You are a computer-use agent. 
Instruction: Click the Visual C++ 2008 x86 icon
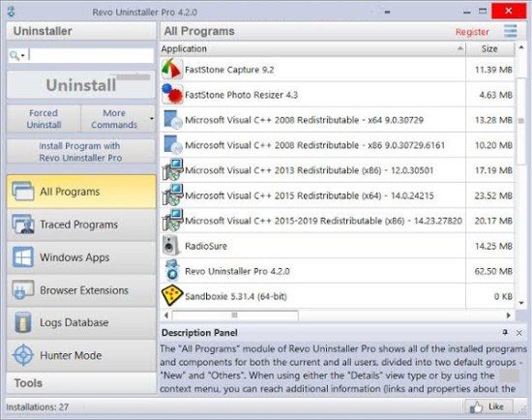pyautogui.click(x=172, y=144)
